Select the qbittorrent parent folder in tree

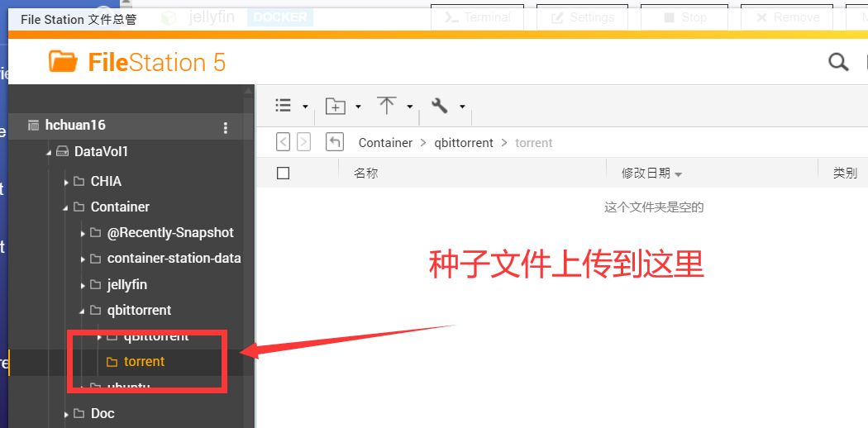coord(139,310)
